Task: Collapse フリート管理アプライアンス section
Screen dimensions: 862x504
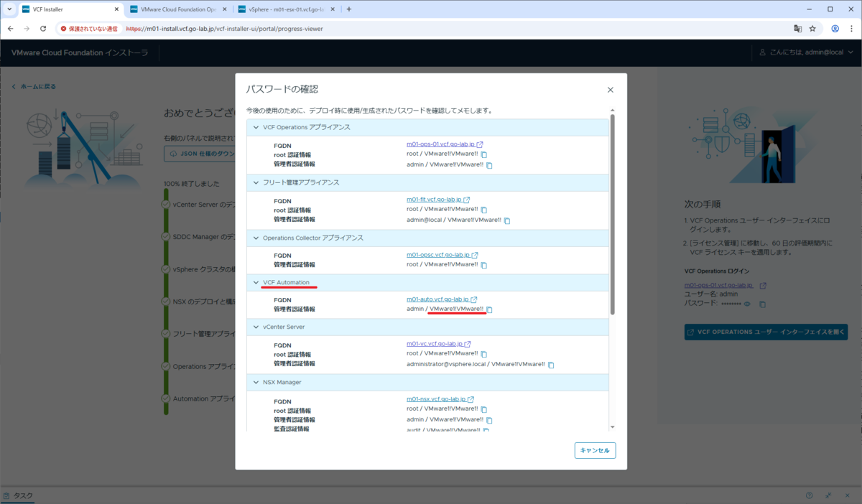Action: pos(256,182)
